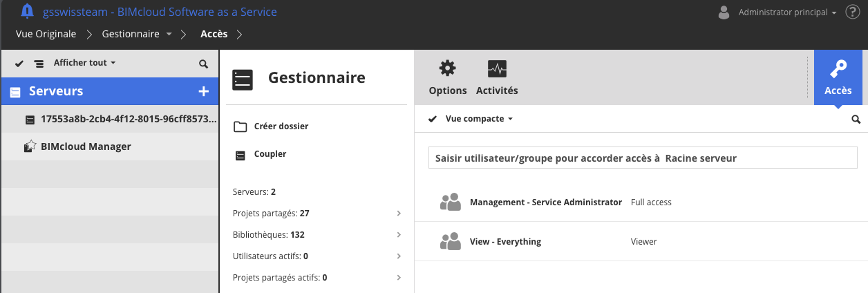The image size is (868, 293).
Task: Click the Serveurs server icon
Action: [x=15, y=91]
